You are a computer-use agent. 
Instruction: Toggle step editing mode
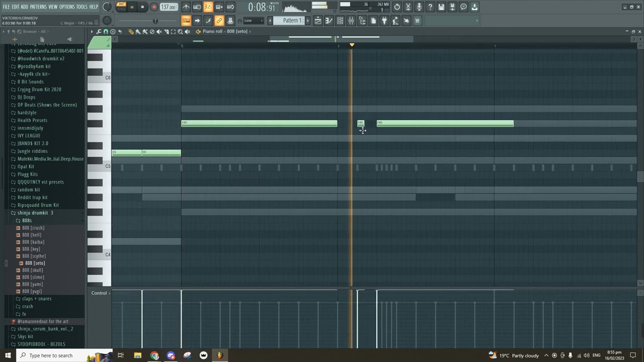pos(208,21)
